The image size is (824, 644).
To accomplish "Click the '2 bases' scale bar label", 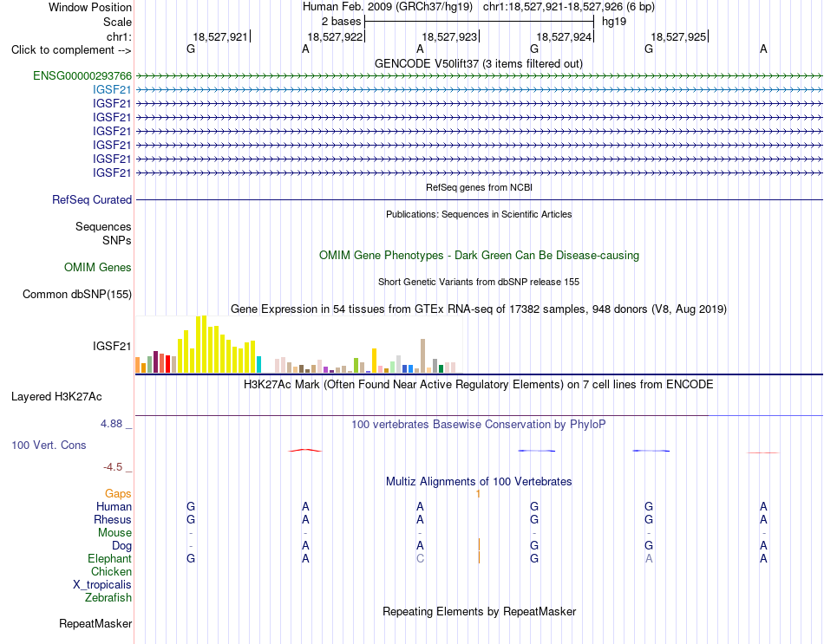I will [342, 22].
